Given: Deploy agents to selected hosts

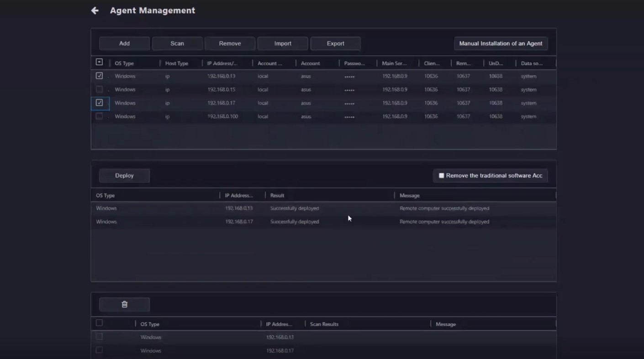Looking at the screenshot, I should coord(124,176).
